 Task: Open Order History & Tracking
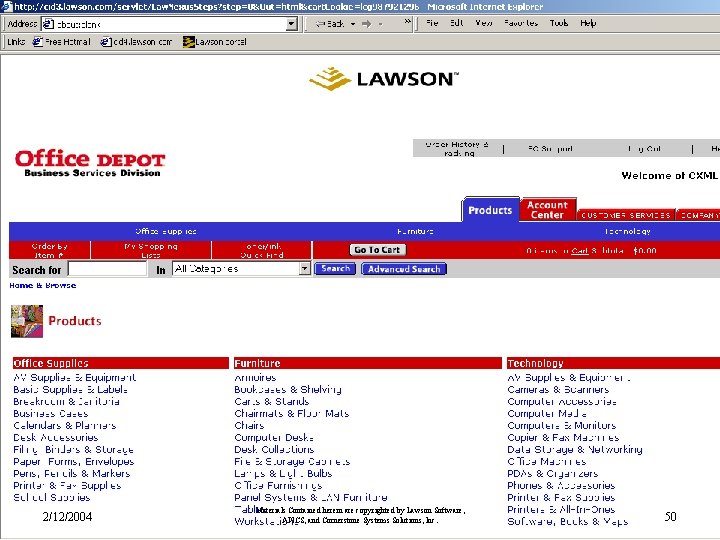click(457, 148)
